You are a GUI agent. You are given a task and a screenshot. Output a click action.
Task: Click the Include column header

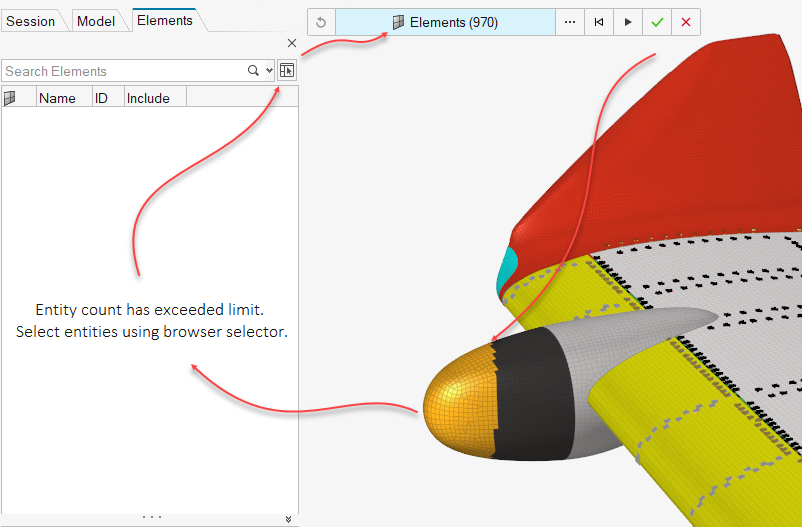click(x=148, y=98)
